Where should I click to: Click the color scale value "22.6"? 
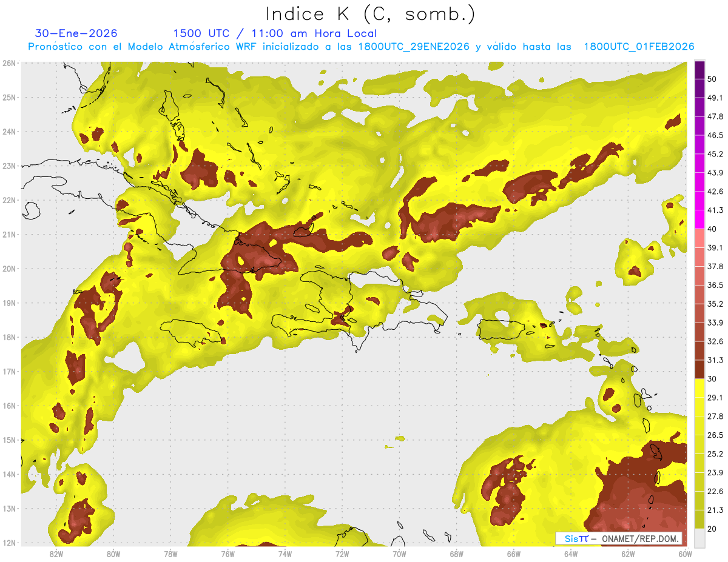[x=715, y=491]
